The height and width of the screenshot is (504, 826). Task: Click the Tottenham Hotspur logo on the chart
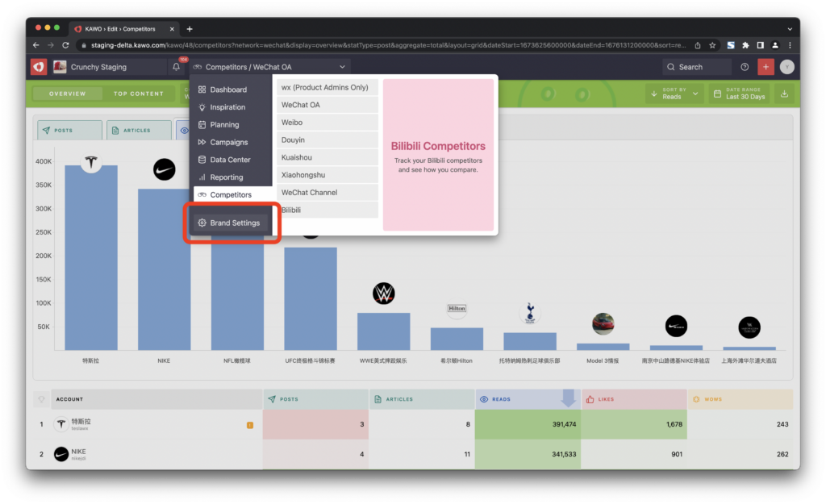pyautogui.click(x=530, y=313)
